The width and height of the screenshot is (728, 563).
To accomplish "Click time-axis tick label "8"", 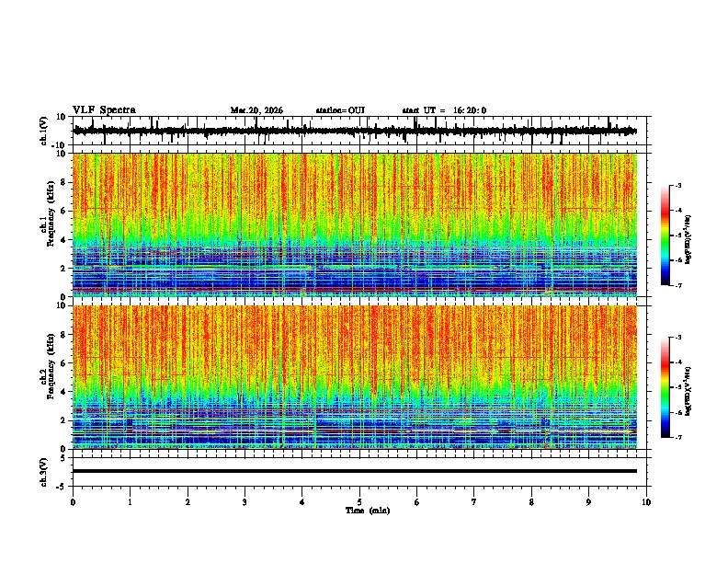I will (531, 502).
